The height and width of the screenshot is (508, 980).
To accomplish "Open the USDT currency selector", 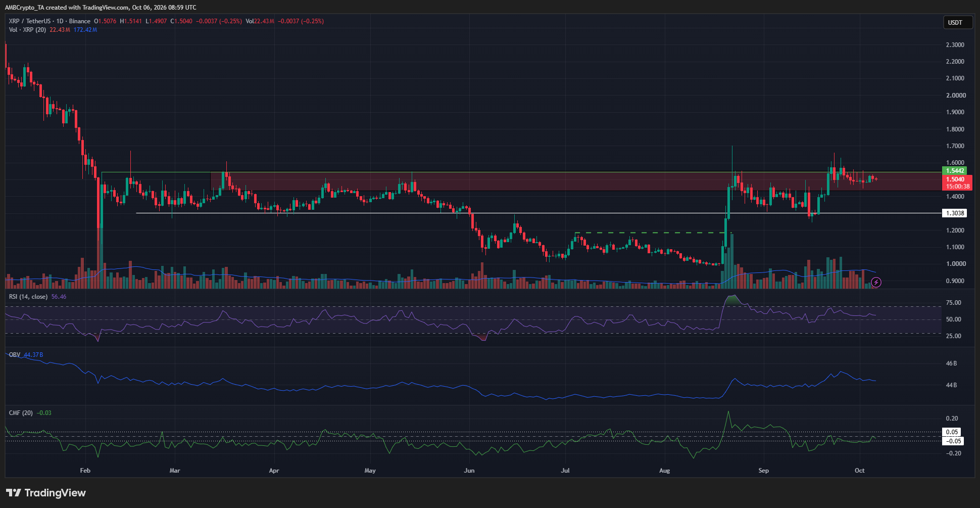I will tap(958, 22).
